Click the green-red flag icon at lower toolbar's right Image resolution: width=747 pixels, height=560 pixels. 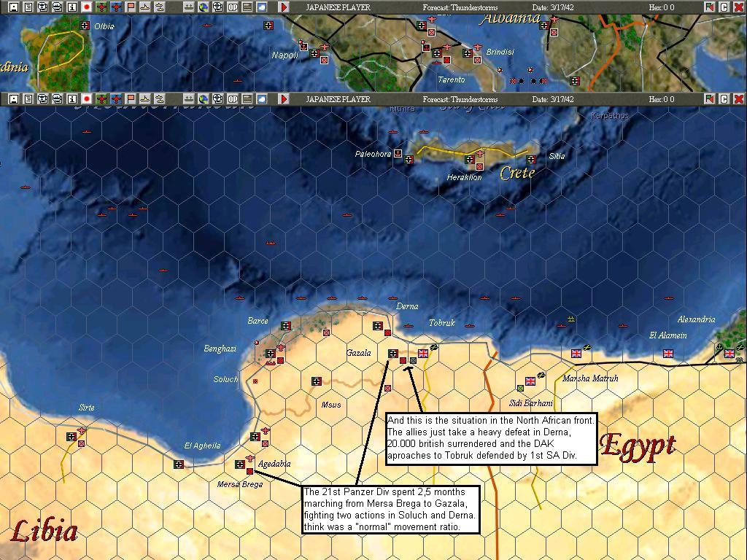[x=709, y=99]
